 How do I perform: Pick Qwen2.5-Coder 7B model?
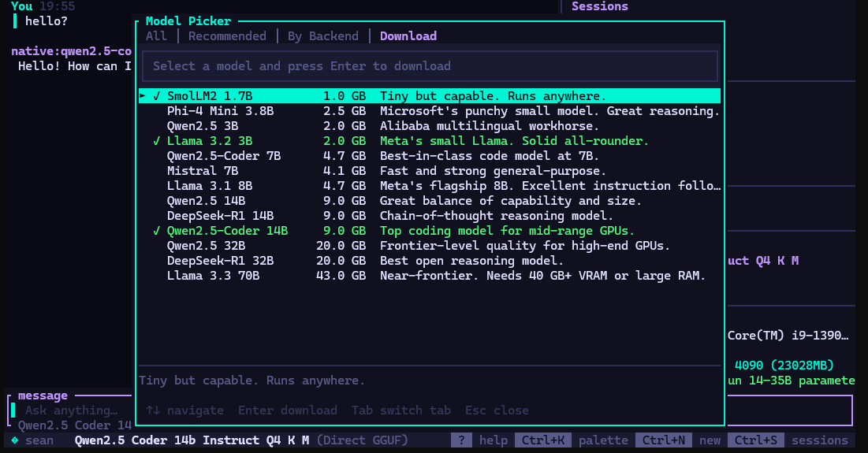[x=430, y=155]
